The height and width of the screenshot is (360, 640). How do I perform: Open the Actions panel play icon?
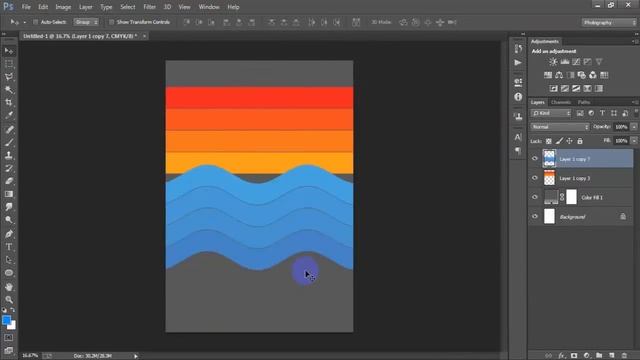[x=518, y=62]
